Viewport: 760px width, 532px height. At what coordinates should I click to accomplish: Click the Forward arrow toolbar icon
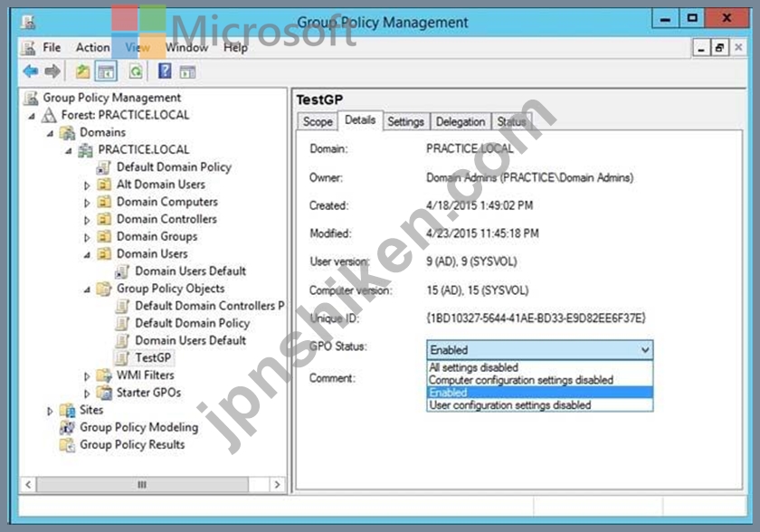pyautogui.click(x=52, y=71)
